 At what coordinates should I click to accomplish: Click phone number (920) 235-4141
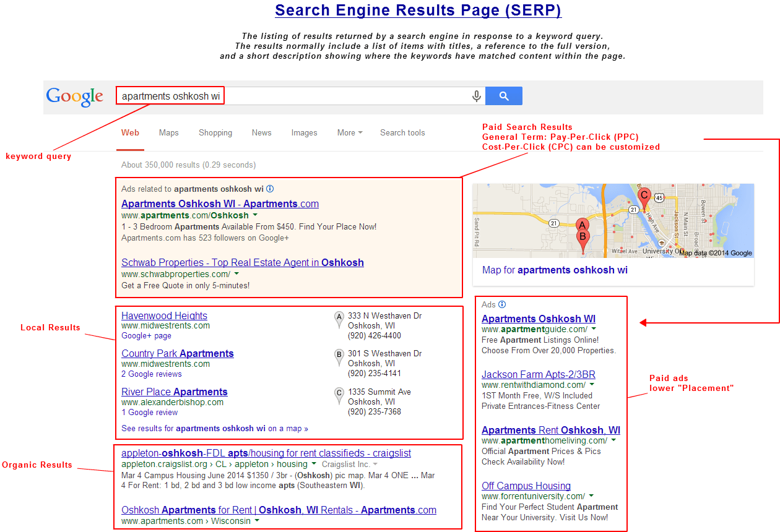[375, 374]
